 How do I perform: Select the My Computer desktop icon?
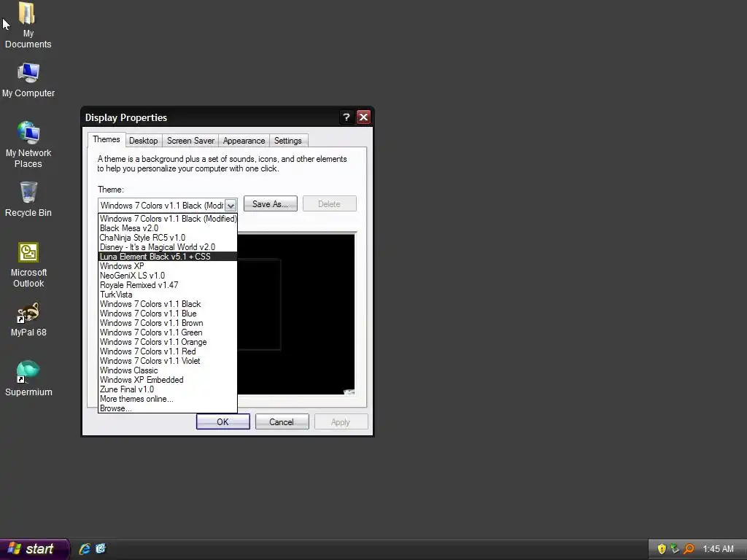pos(28,79)
